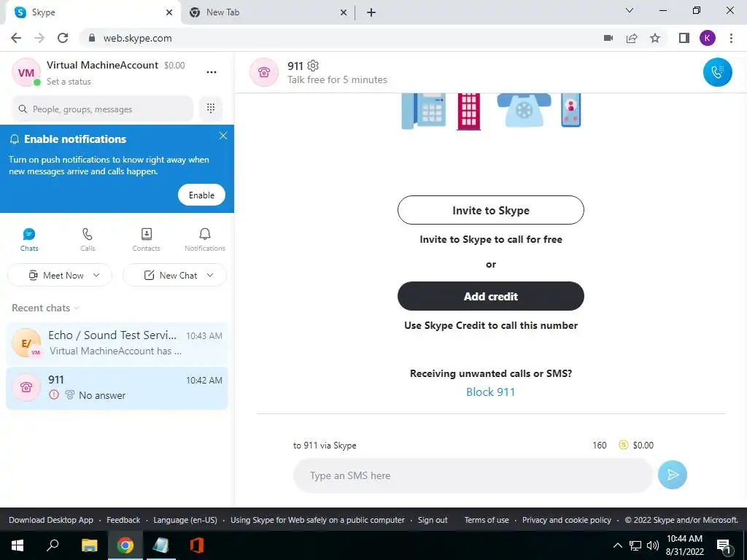The image size is (747, 560).
Task: Click the 911 contact avatar in header
Action: (x=264, y=72)
